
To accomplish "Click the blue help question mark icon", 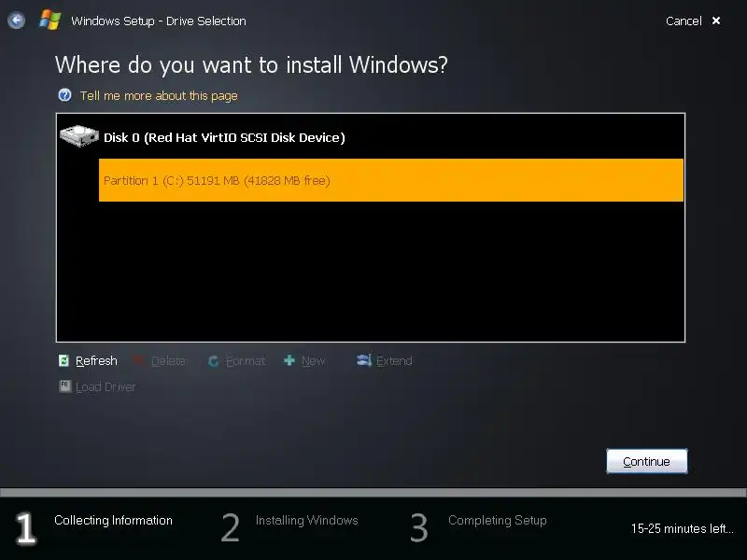I will click(x=64, y=95).
